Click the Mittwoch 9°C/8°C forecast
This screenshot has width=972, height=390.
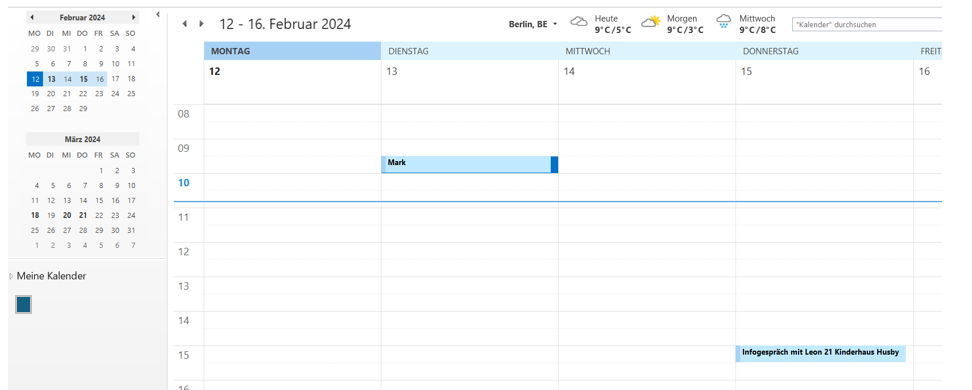click(757, 24)
